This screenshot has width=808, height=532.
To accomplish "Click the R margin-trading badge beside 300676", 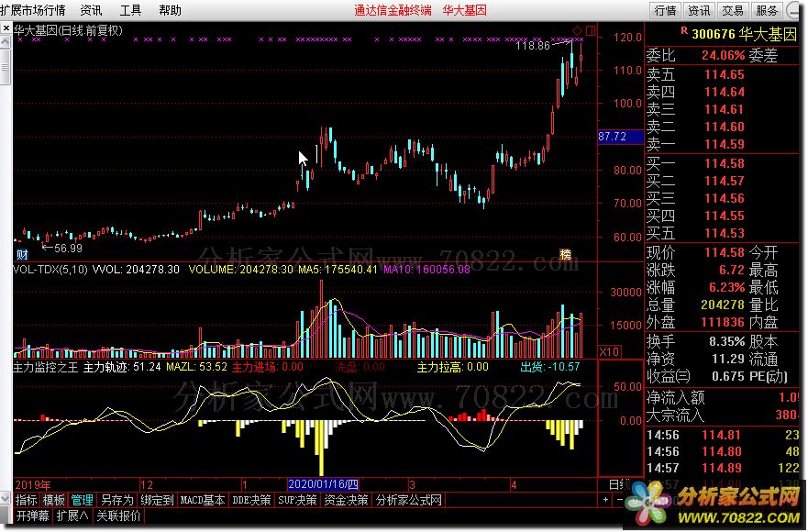I will (x=684, y=31).
